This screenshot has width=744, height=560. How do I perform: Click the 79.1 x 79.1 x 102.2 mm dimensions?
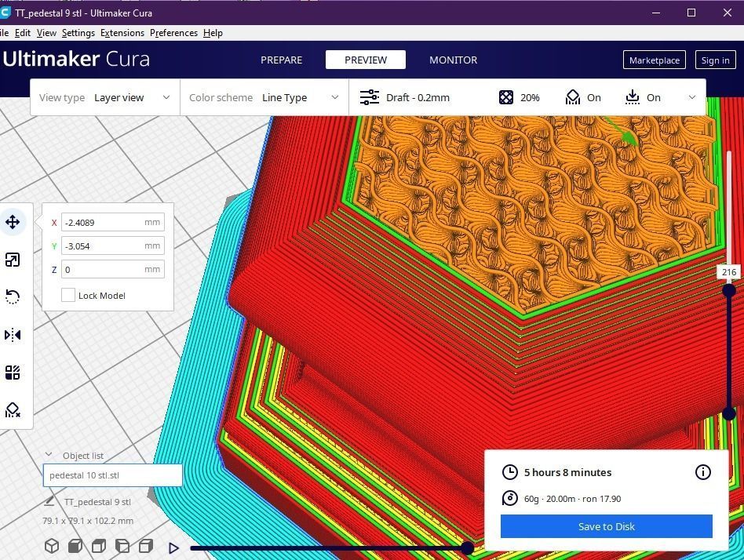point(88,521)
